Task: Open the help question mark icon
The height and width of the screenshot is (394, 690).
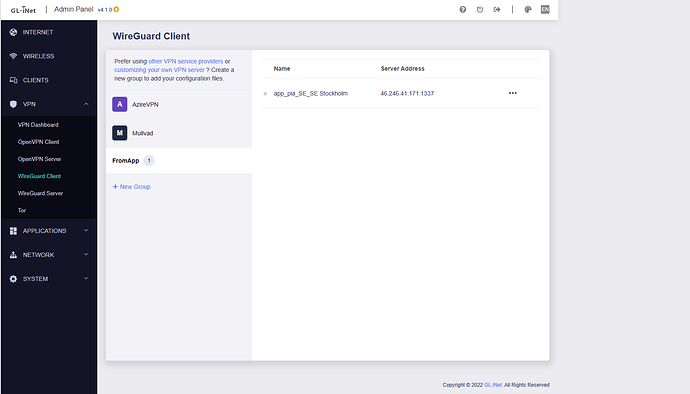Action: (462, 9)
